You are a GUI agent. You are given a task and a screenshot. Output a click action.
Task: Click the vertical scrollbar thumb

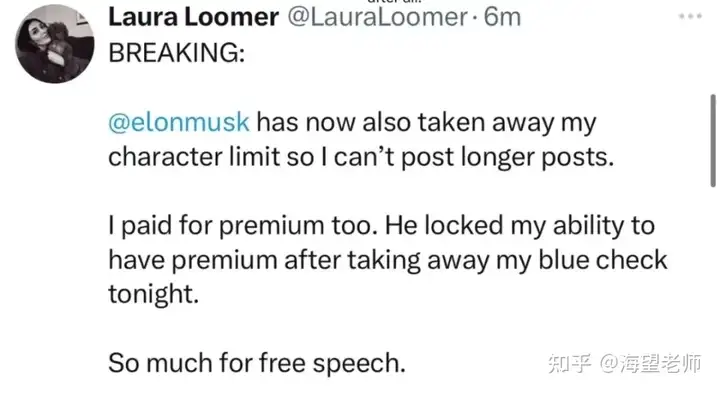point(713,140)
